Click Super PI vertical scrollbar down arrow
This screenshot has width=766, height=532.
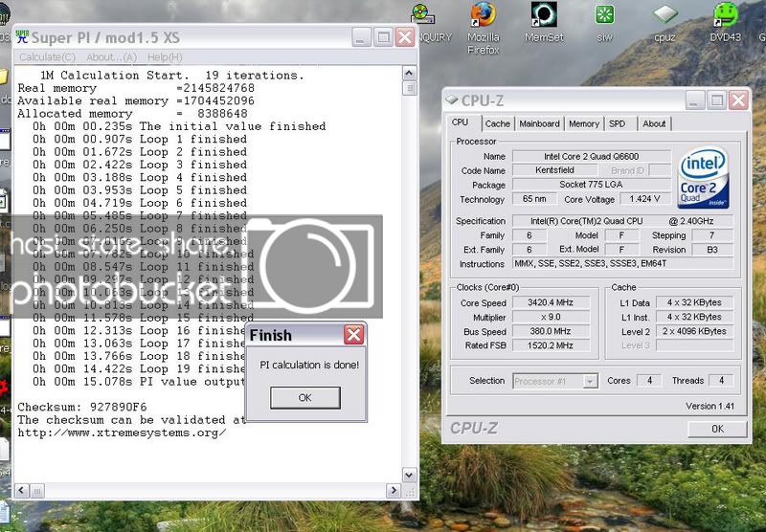tap(409, 474)
